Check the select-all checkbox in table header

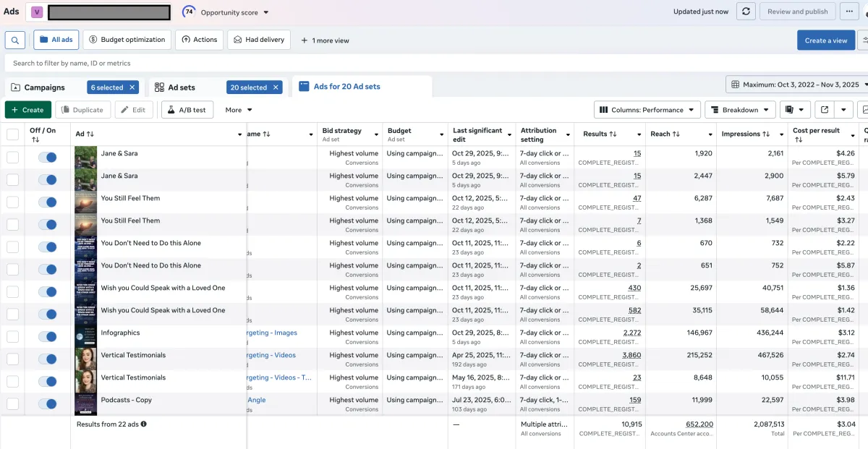point(13,134)
